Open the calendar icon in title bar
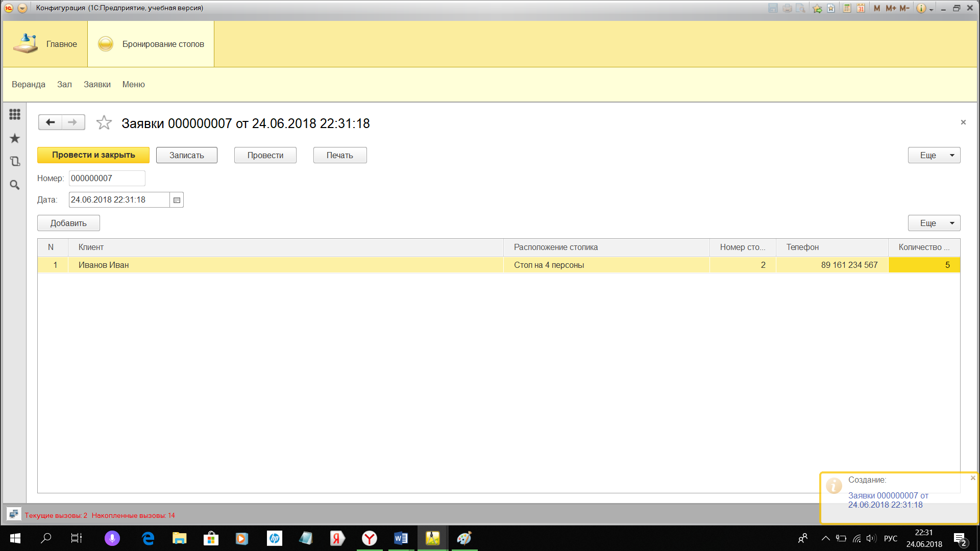The image size is (980, 551). point(861,8)
